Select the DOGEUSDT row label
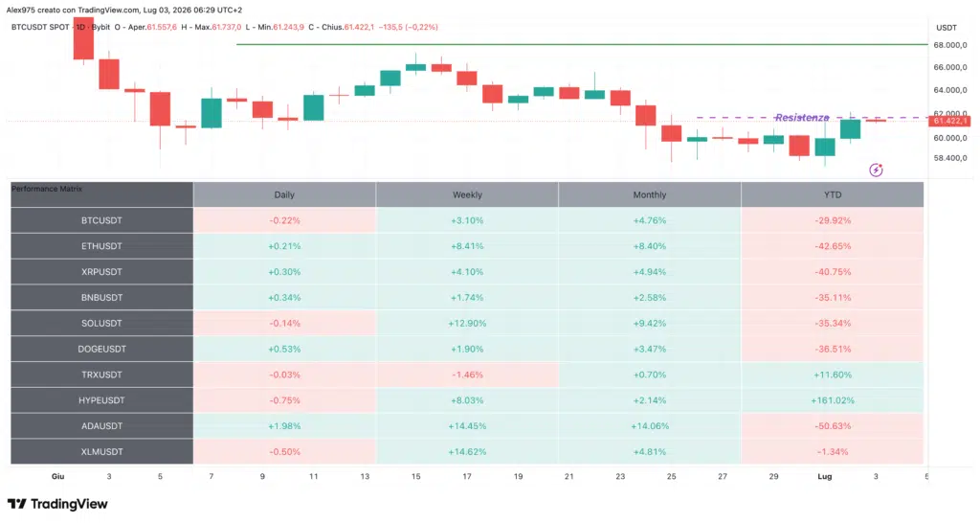Image resolution: width=980 pixels, height=523 pixels. (x=101, y=349)
